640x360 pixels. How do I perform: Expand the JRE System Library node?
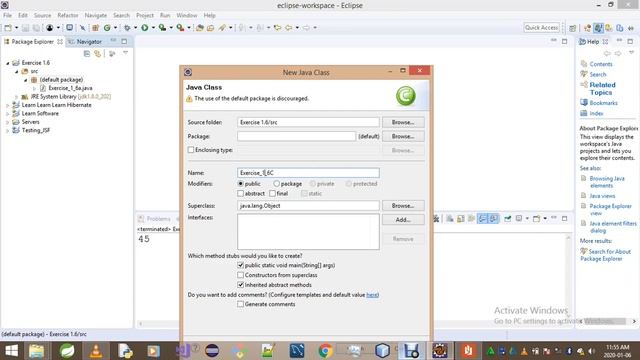16,97
